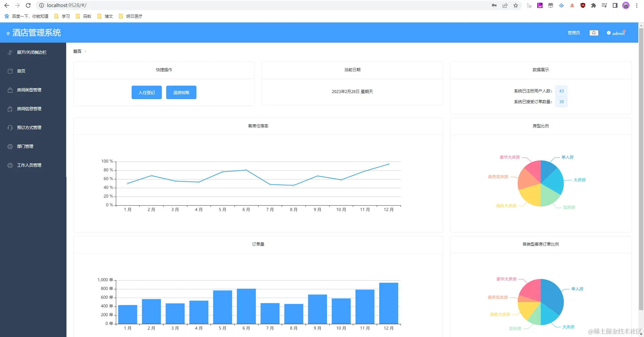Click the info icon next to admin
This screenshot has width=644, height=337.
pos(609,33)
